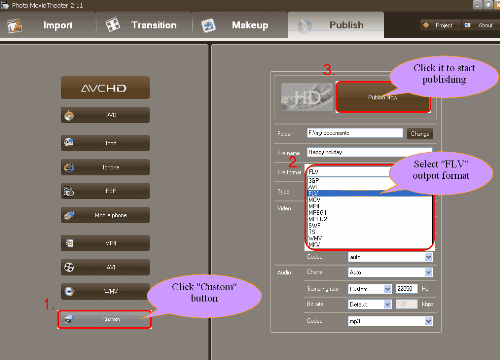Click the Publish Now button
This screenshot has height=360, width=500.
[383, 97]
